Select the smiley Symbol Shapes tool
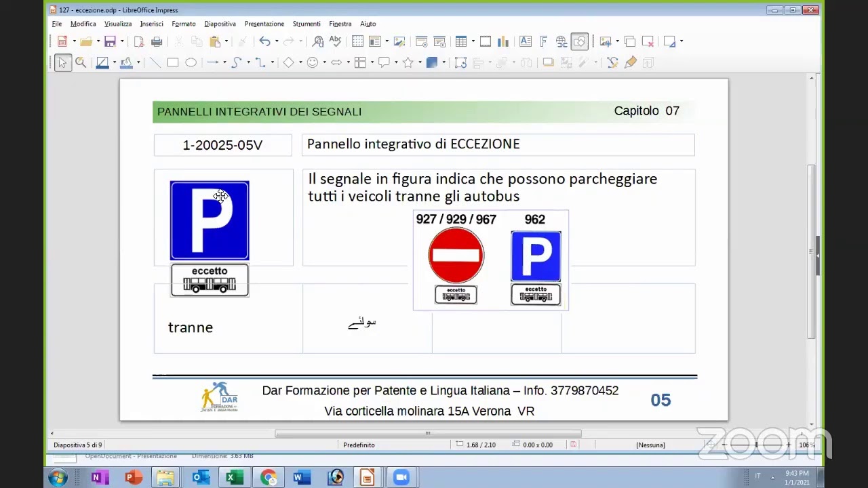Screen dimensions: 868x488 point(312,62)
